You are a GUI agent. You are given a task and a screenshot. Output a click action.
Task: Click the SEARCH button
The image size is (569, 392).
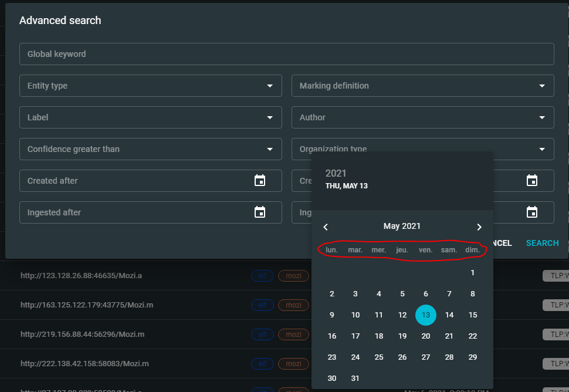(543, 243)
